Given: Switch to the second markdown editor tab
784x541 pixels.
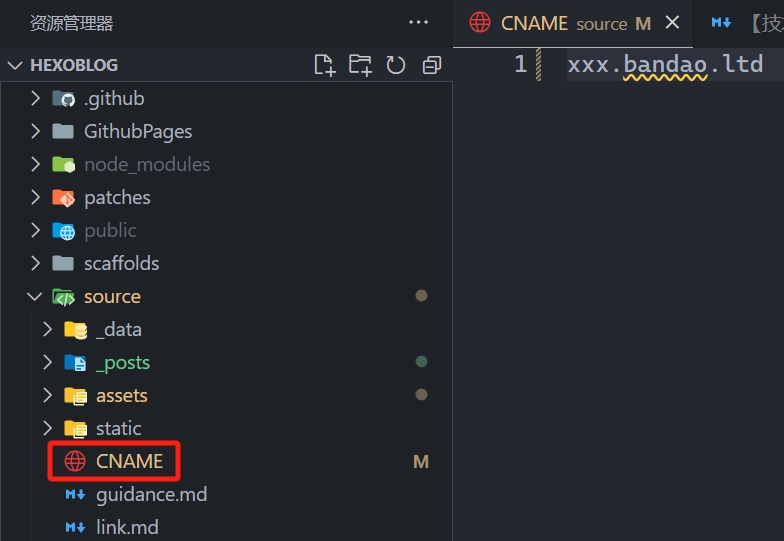Looking at the screenshot, I should click(x=745, y=23).
